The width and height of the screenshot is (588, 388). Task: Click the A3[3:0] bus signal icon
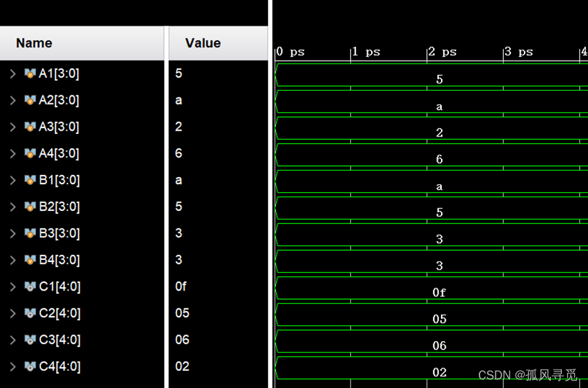tap(30, 127)
